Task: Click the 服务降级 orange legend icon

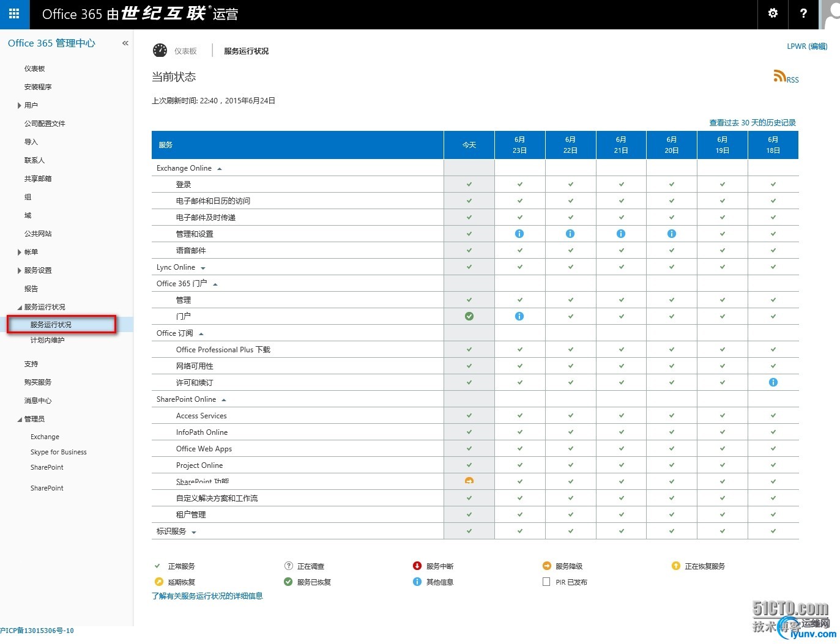Action: click(x=547, y=566)
